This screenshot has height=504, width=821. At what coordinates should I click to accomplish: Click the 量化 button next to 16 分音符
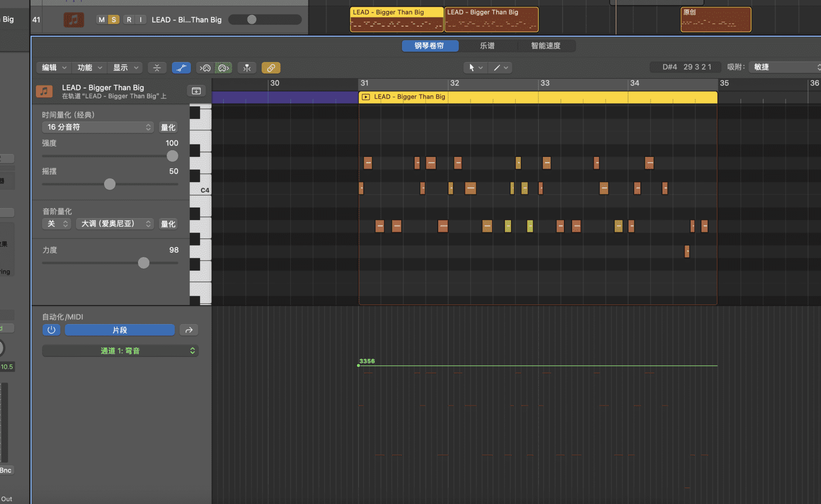click(x=168, y=127)
